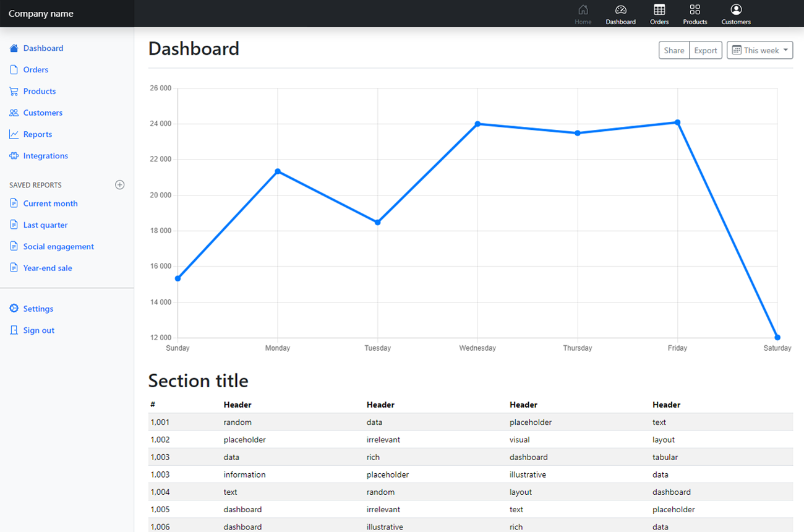Click the Company name brand link
The image size is (804, 532).
pyautogui.click(x=41, y=14)
